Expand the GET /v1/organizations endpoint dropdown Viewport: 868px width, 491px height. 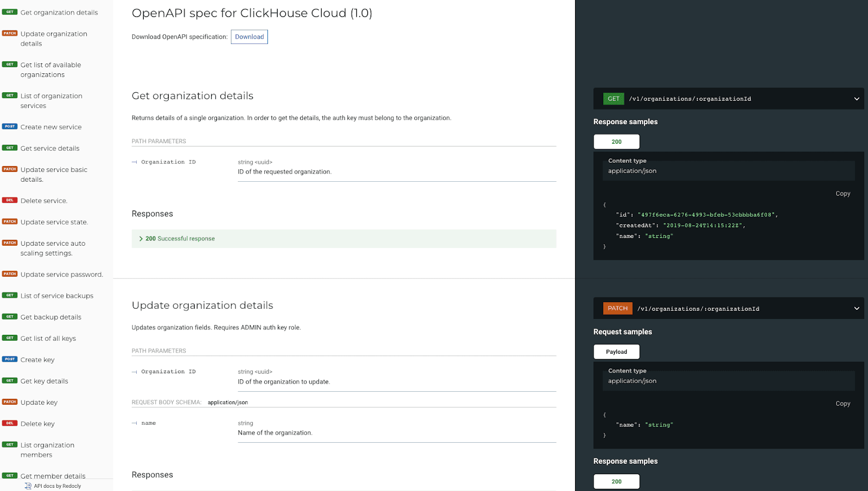[857, 99]
